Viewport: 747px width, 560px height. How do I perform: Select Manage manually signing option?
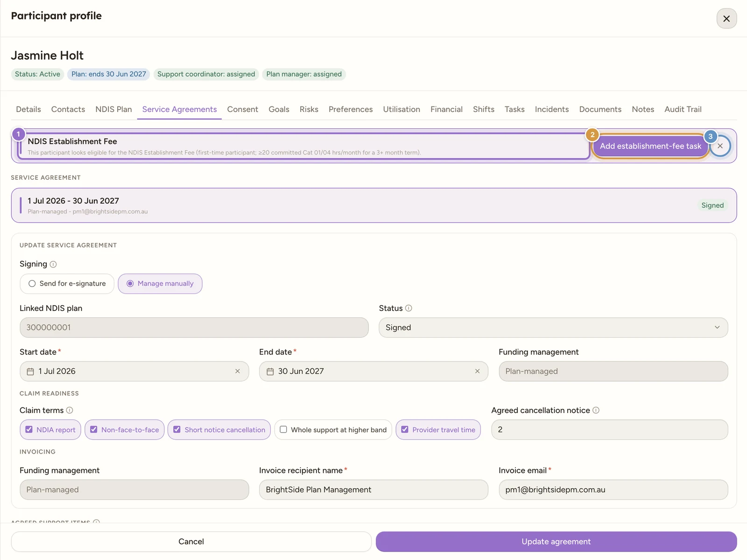[160, 284]
